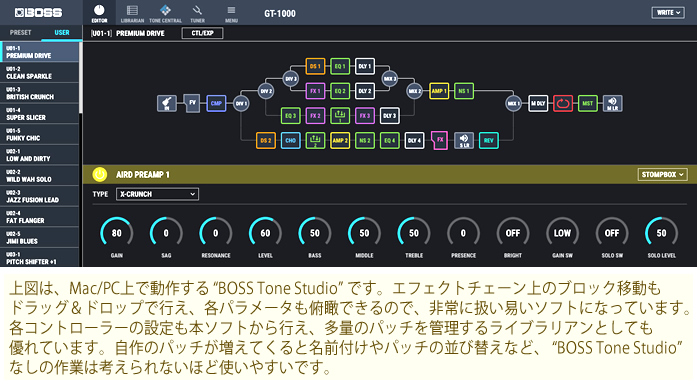This screenshot has width=697, height=384.
Task: Select the Main L/R output speaker block
Action: (x=613, y=104)
